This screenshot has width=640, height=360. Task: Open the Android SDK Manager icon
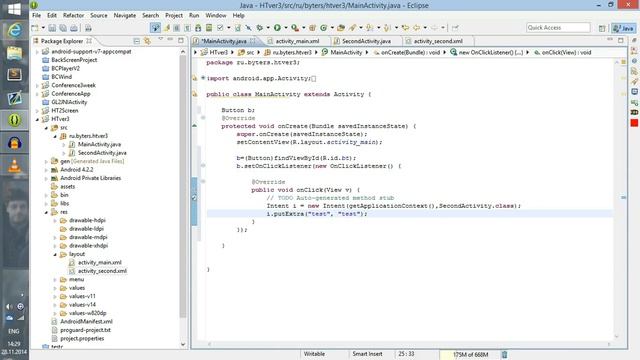coord(198,28)
